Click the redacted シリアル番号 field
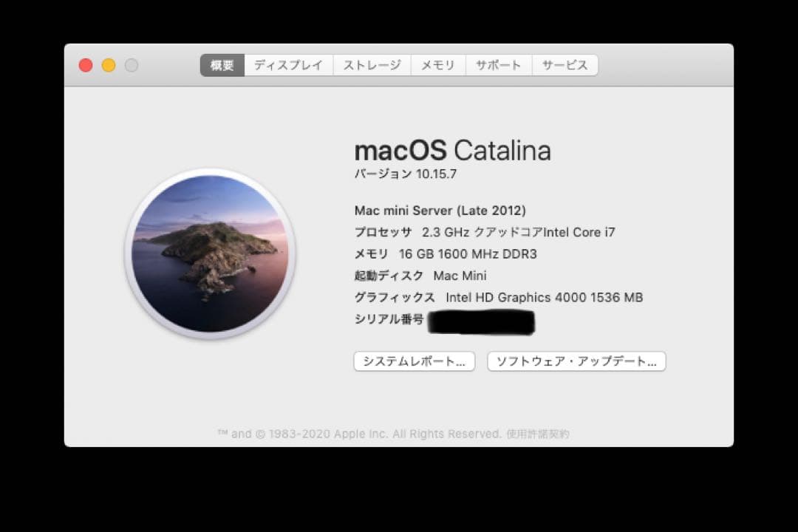The width and height of the screenshot is (798, 532). coord(480,321)
